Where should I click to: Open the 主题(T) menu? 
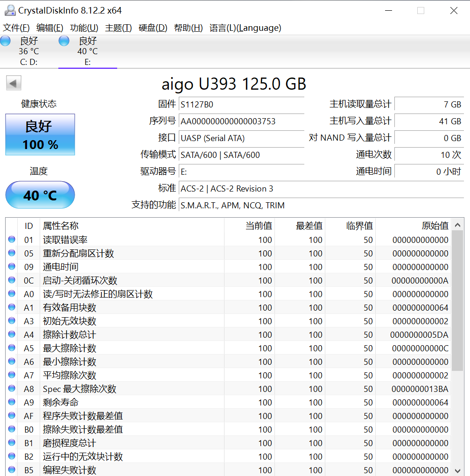[118, 28]
